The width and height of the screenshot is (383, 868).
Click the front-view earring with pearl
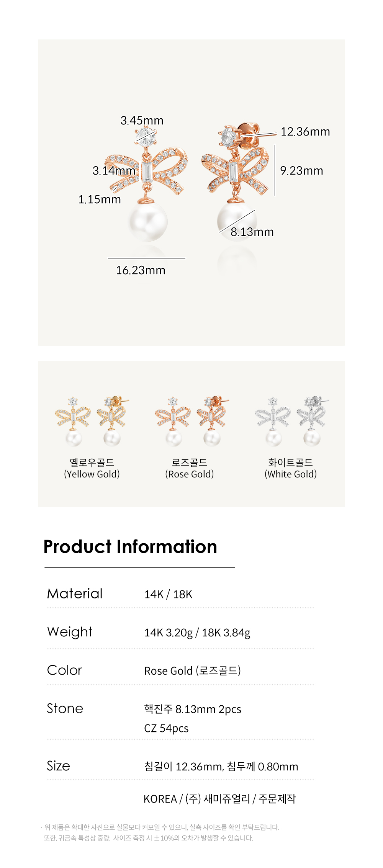click(x=147, y=184)
